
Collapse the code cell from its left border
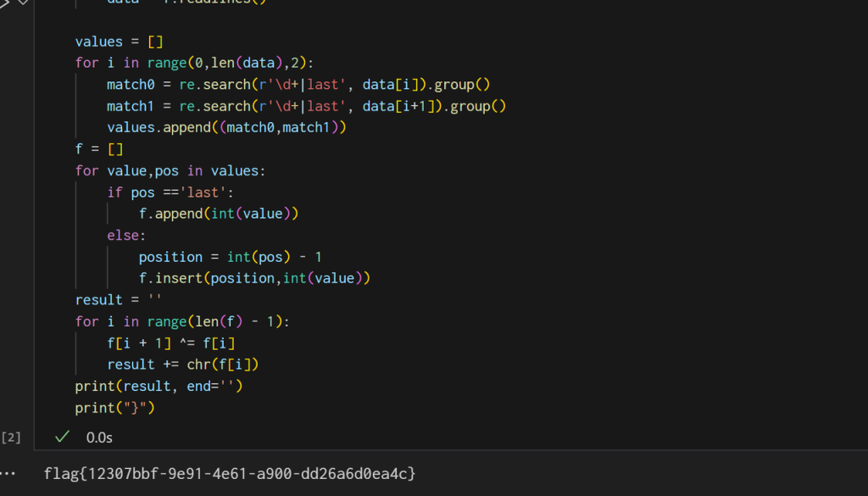click(x=32, y=212)
